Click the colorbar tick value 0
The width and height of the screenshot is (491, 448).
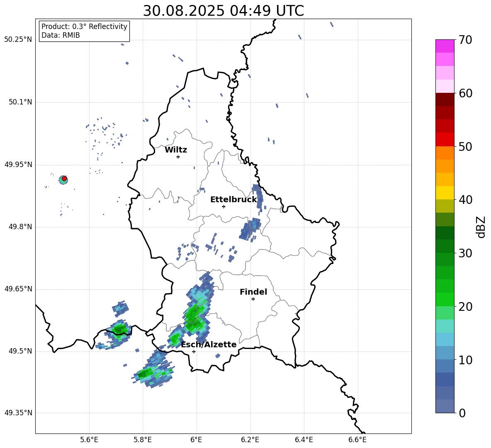[462, 413]
